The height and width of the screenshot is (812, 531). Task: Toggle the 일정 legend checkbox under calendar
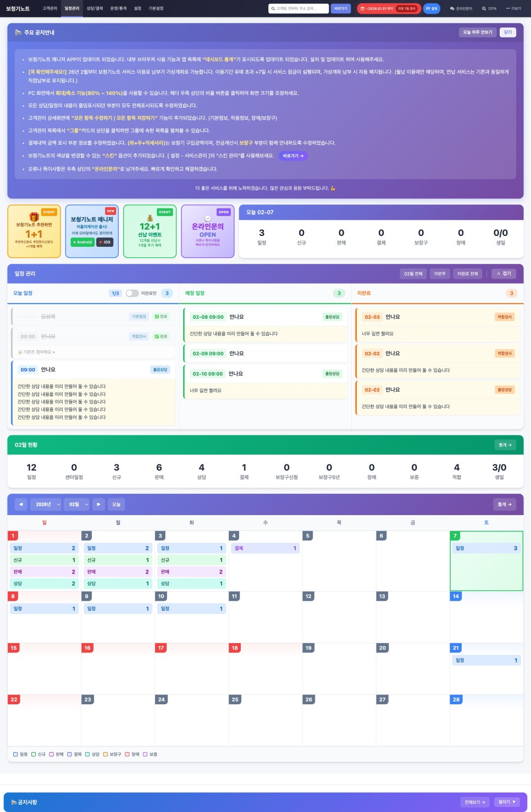16,754
